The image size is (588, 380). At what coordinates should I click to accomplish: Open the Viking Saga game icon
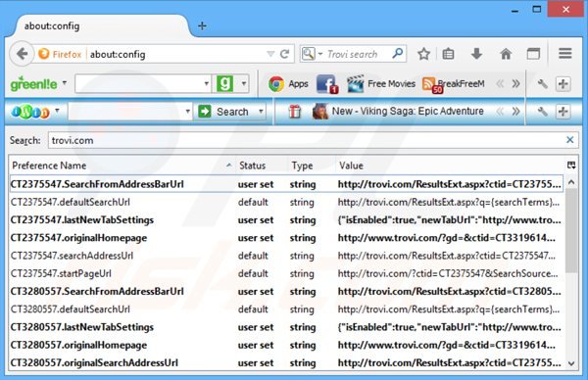320,112
